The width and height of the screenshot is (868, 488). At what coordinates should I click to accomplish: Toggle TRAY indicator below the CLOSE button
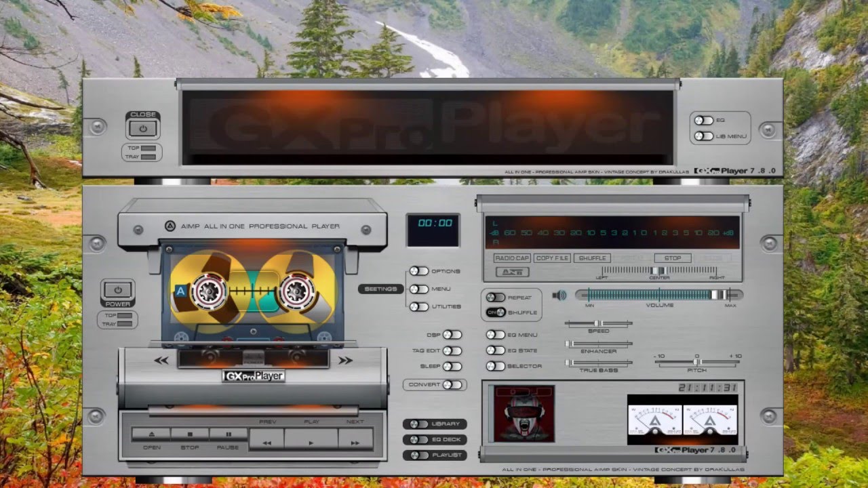pos(149,157)
